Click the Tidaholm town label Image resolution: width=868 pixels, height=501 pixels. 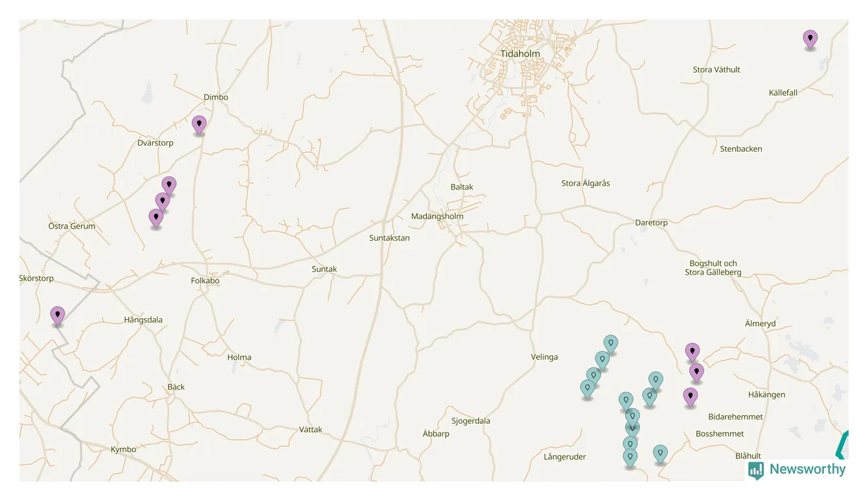coord(520,54)
